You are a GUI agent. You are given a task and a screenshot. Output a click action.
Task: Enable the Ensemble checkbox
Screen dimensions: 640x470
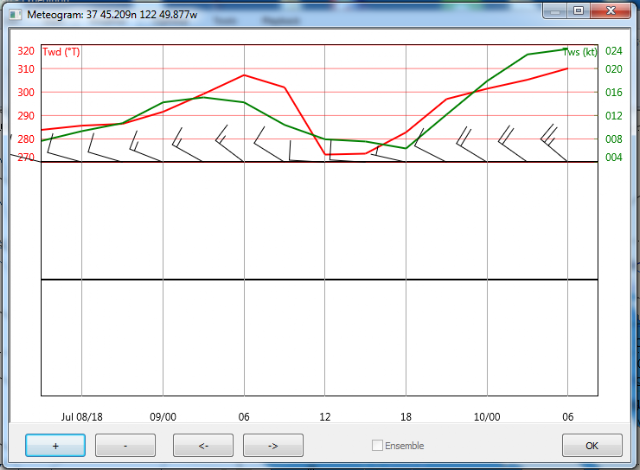[x=377, y=445]
